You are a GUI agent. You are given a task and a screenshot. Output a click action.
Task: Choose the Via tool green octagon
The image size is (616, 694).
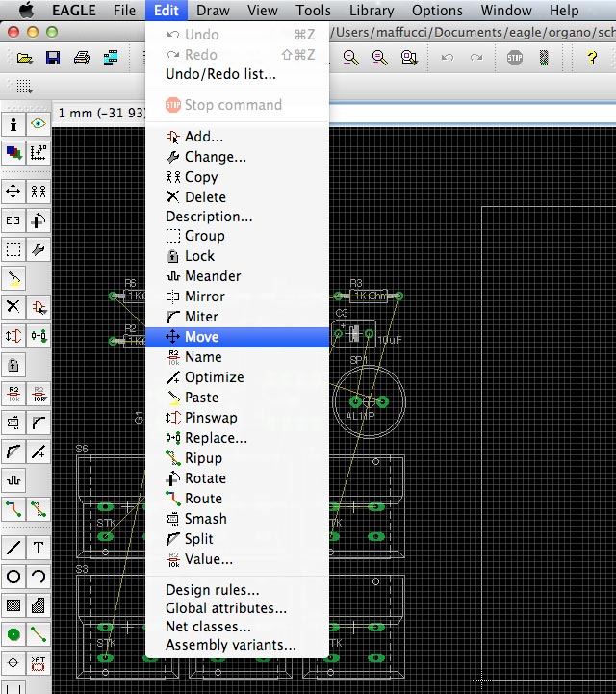pyautogui.click(x=13, y=634)
